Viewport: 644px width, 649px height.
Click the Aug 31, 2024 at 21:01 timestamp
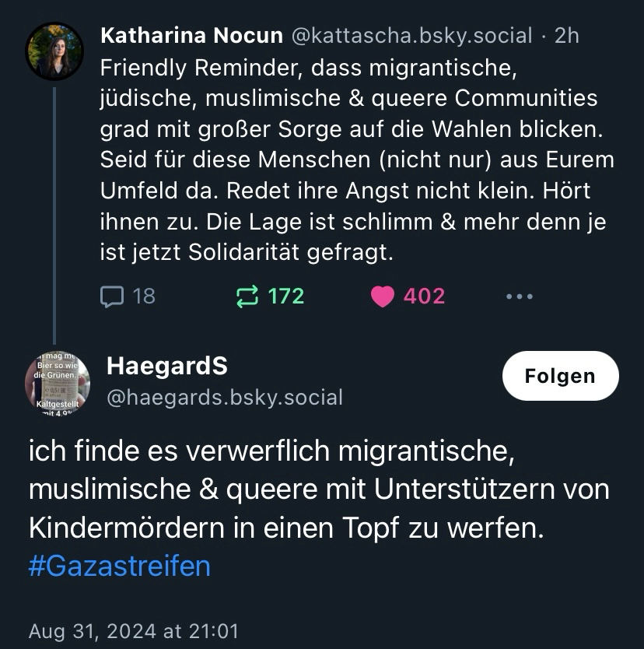[133, 630]
